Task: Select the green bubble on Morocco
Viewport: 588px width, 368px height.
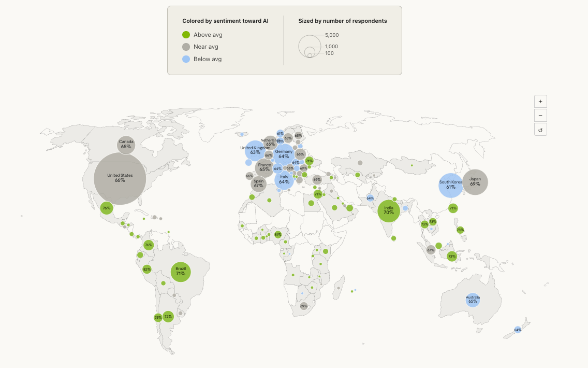Action: [x=252, y=197]
